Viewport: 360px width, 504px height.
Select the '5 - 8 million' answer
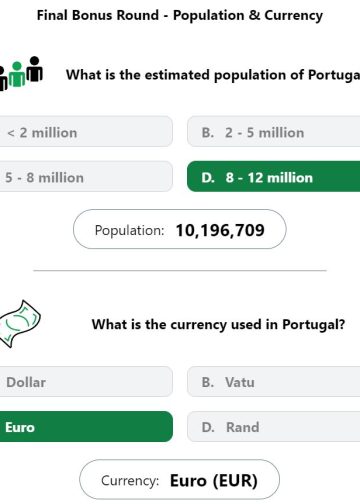(86, 177)
